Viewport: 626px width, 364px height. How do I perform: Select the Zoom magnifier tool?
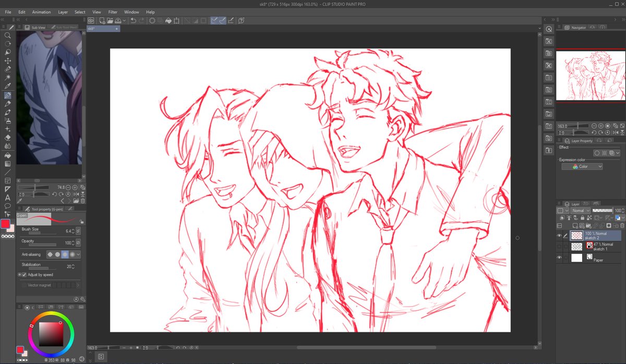pos(8,35)
